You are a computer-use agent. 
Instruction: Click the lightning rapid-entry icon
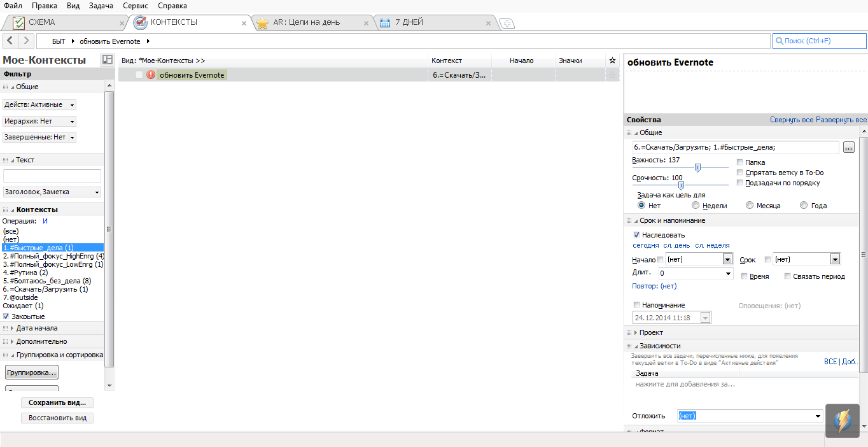842,420
